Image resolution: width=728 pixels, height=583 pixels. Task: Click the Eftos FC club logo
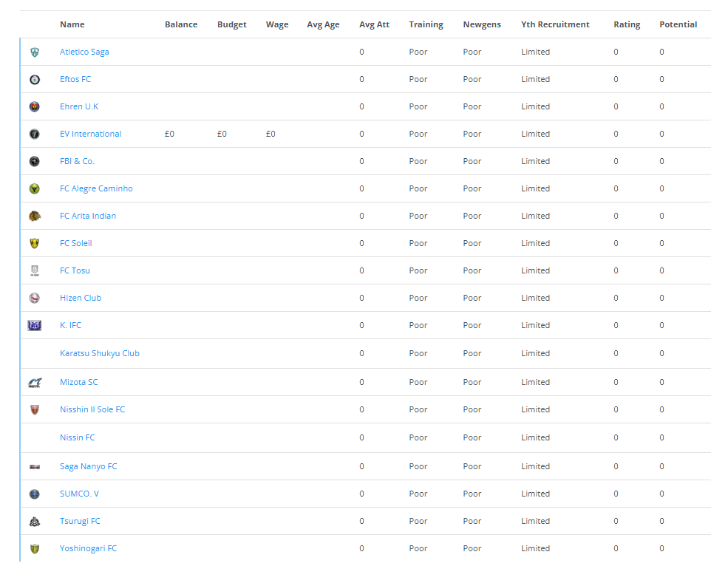click(35, 80)
